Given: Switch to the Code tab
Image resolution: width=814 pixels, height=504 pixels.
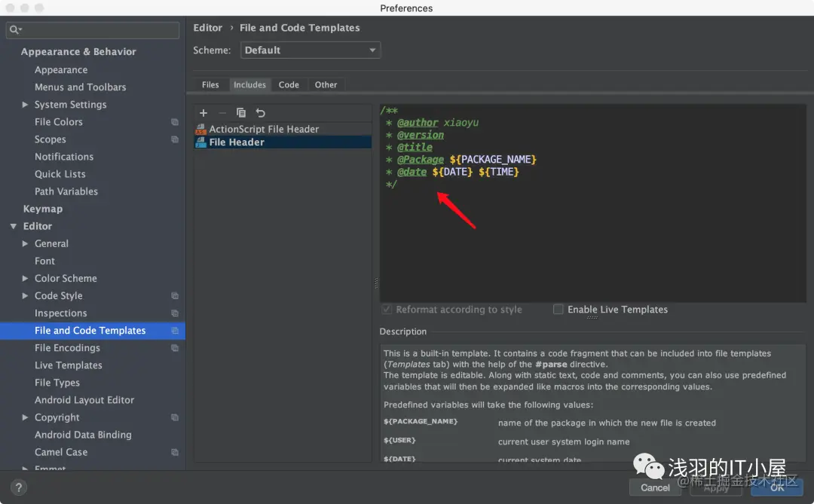Looking at the screenshot, I should coord(289,84).
